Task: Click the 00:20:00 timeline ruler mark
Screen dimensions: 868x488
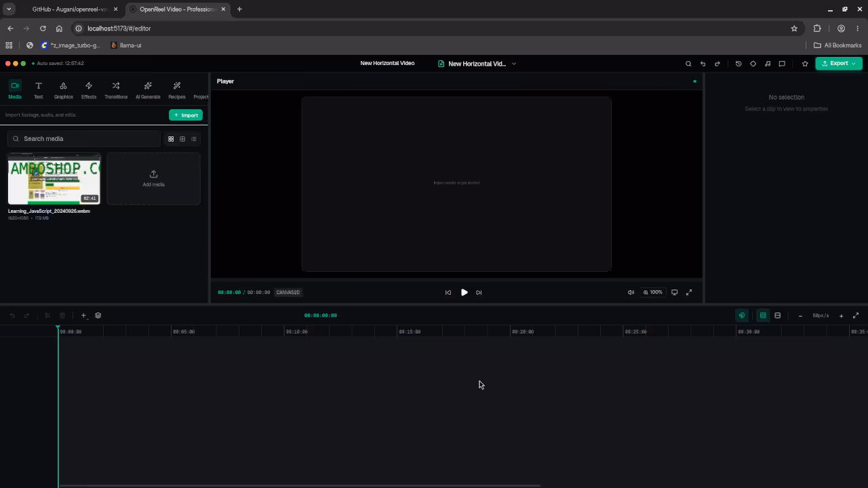Action: tap(523, 332)
